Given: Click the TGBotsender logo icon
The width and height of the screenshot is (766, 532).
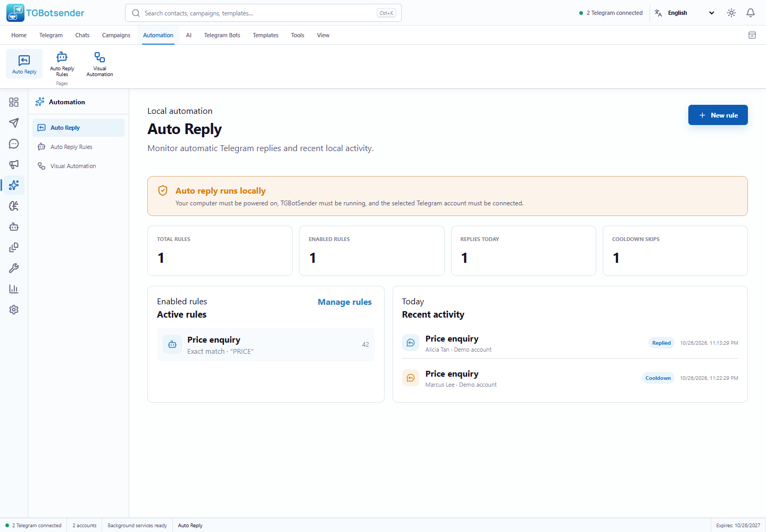Looking at the screenshot, I should (x=15, y=13).
